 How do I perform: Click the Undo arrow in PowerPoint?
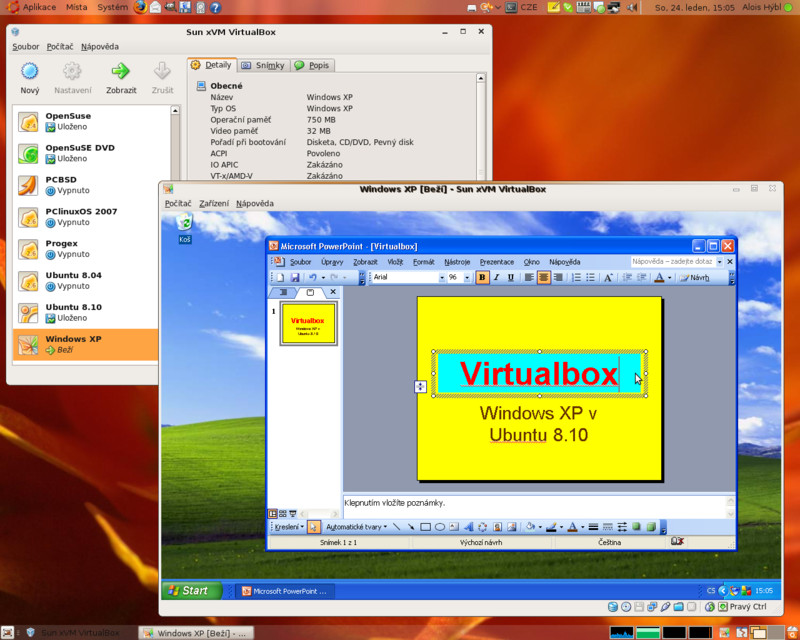(x=312, y=277)
